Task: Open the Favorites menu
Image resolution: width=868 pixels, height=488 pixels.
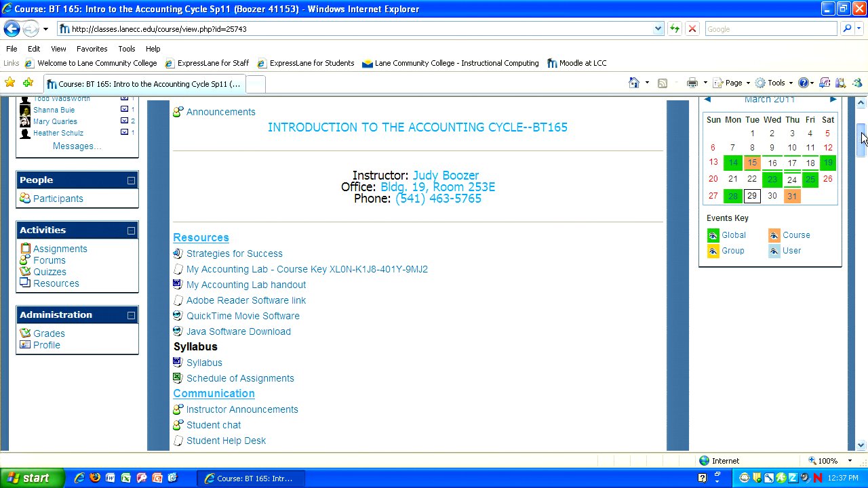Action: (x=92, y=49)
